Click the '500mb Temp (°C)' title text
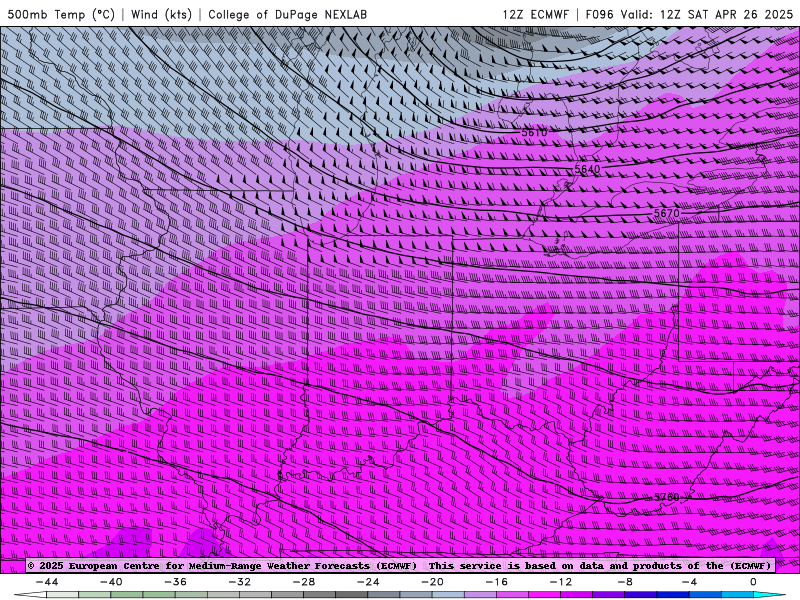 pos(61,14)
